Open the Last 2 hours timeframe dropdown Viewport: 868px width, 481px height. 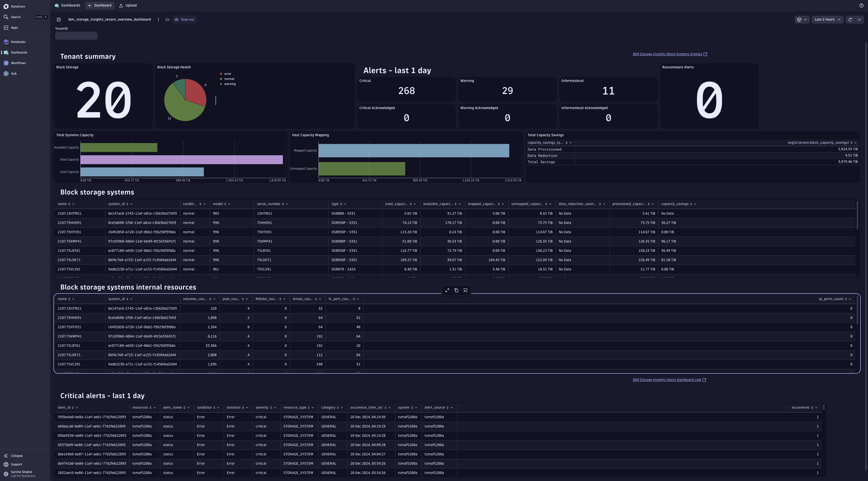click(827, 20)
